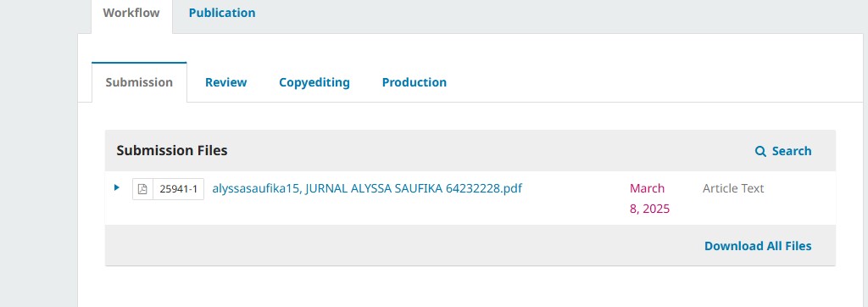Image resolution: width=868 pixels, height=307 pixels.
Task: Open the Review stage tab
Action: coord(225,82)
